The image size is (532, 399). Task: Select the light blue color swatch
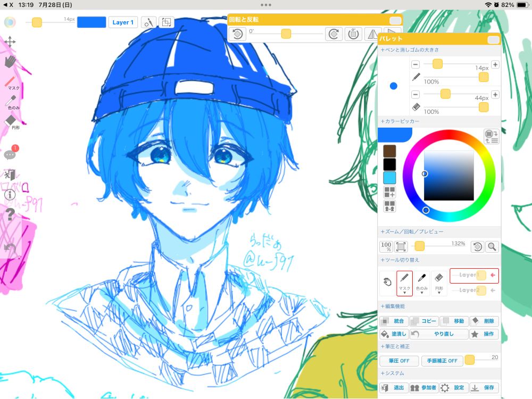point(389,178)
